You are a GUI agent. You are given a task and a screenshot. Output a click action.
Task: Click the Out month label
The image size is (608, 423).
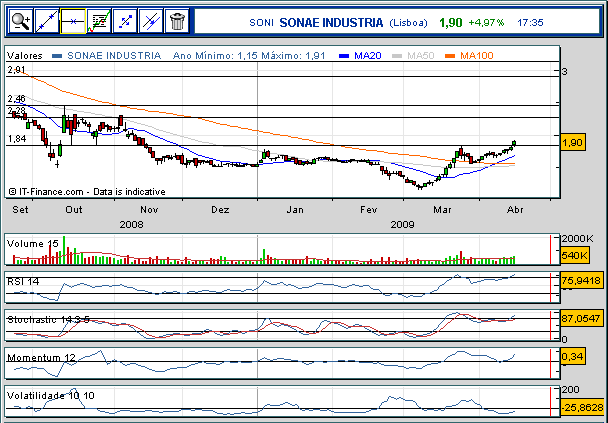pyautogui.click(x=73, y=210)
